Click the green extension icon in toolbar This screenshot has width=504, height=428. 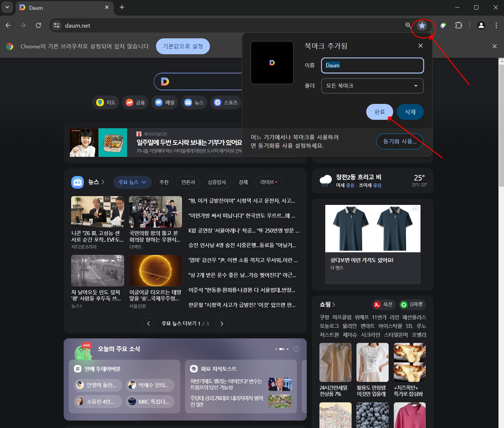tap(443, 25)
